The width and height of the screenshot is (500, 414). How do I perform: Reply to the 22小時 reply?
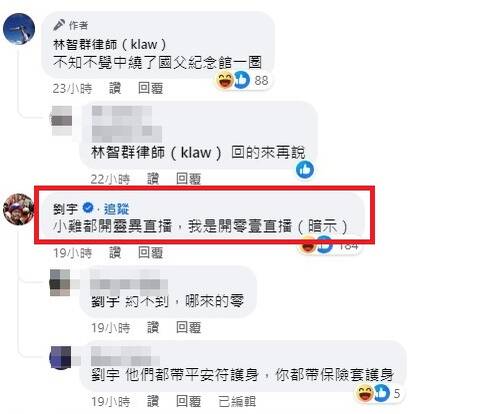click(x=188, y=179)
